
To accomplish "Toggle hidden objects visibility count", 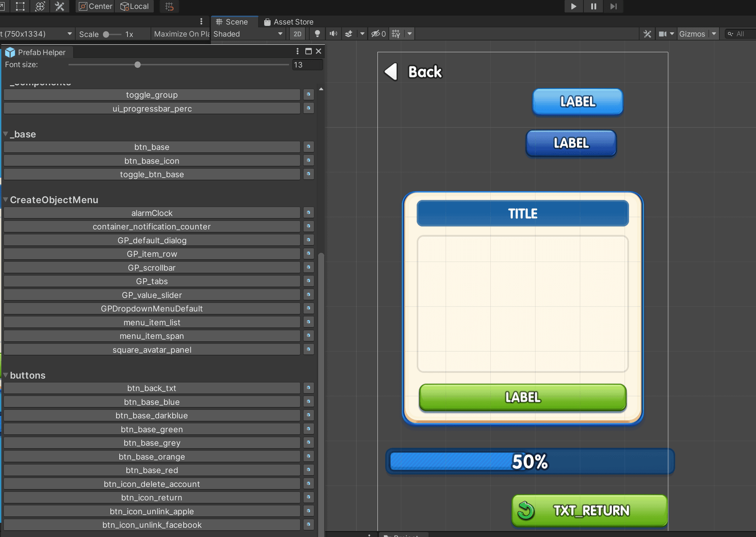I will click(x=379, y=34).
